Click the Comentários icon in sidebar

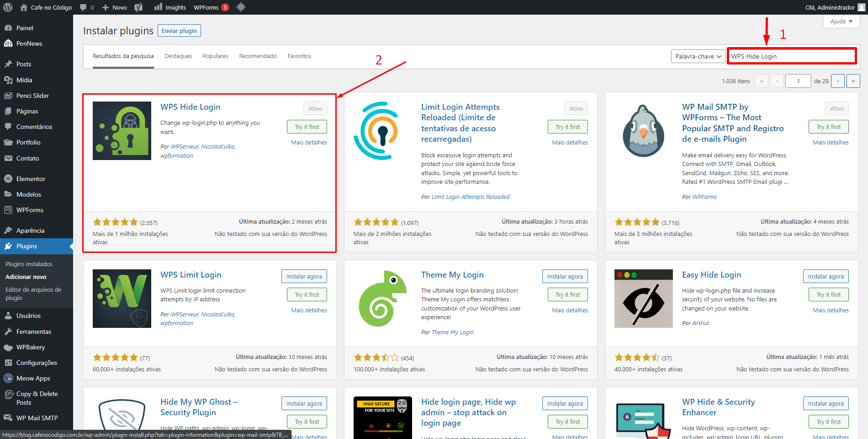pos(8,127)
